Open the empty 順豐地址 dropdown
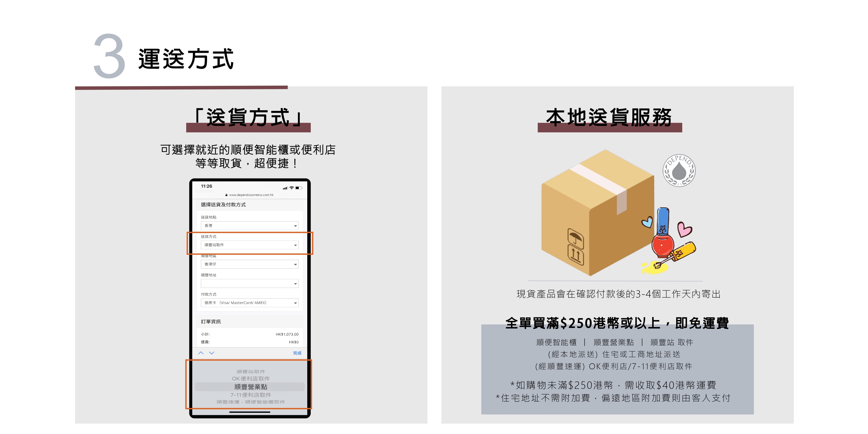Screen dimensions: 868x434 pyautogui.click(x=250, y=283)
